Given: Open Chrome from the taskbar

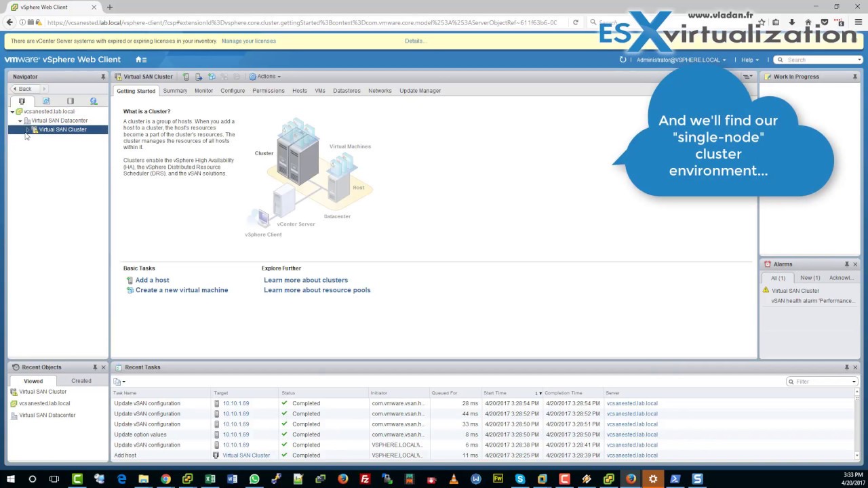Looking at the screenshot, I should pyautogui.click(x=165, y=479).
